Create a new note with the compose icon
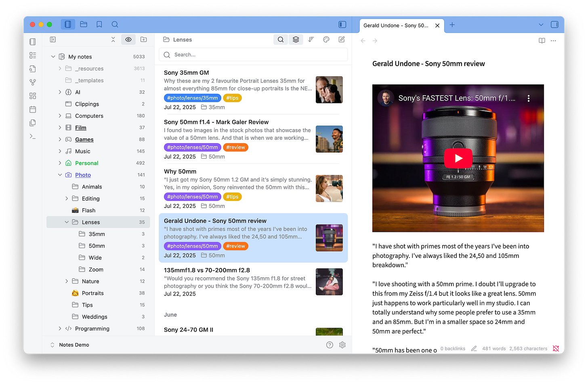 (x=341, y=39)
